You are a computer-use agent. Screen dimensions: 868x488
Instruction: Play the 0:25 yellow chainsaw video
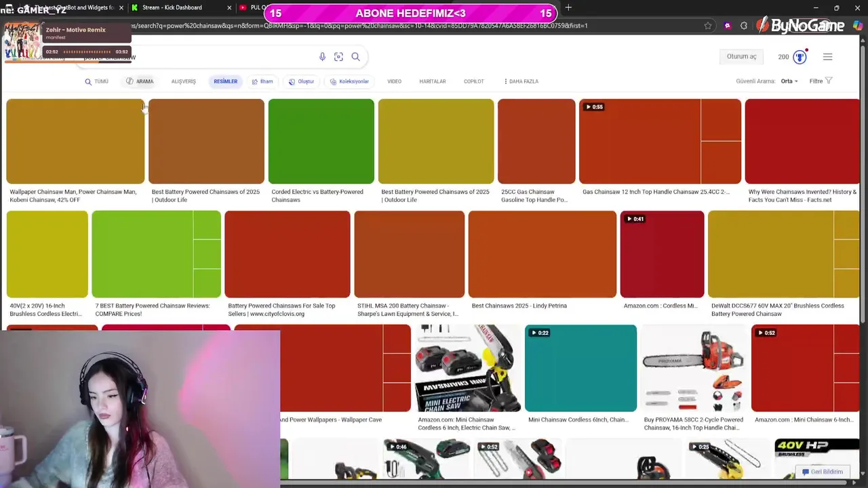coord(728,459)
